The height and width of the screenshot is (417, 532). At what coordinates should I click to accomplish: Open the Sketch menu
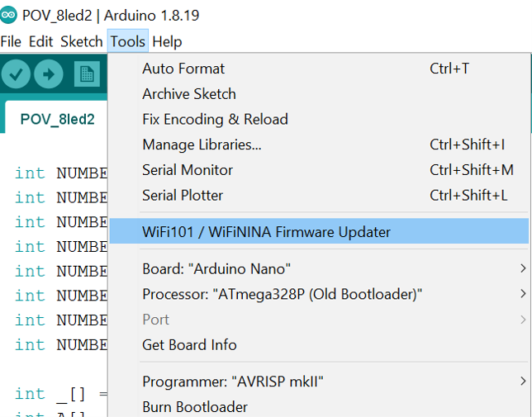tap(82, 41)
